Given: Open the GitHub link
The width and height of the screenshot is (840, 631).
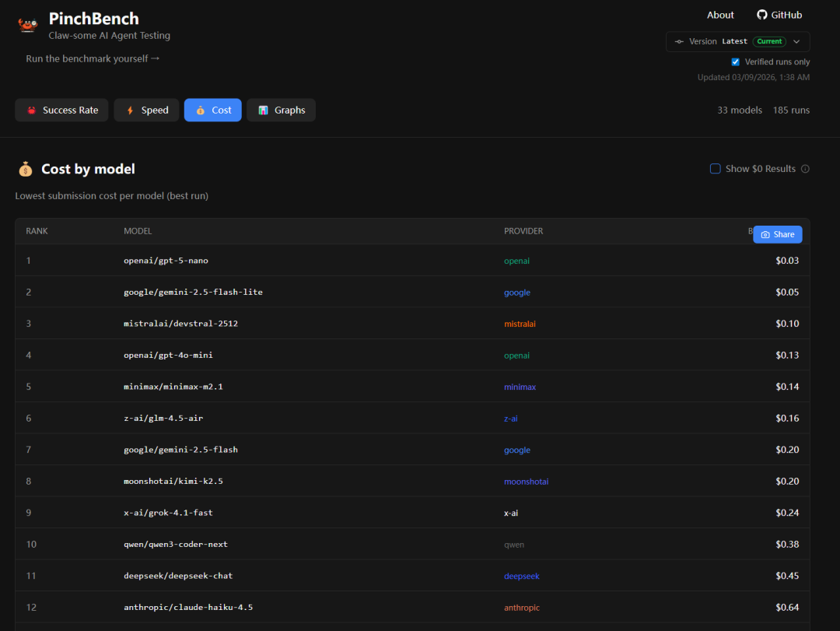Looking at the screenshot, I should point(779,15).
